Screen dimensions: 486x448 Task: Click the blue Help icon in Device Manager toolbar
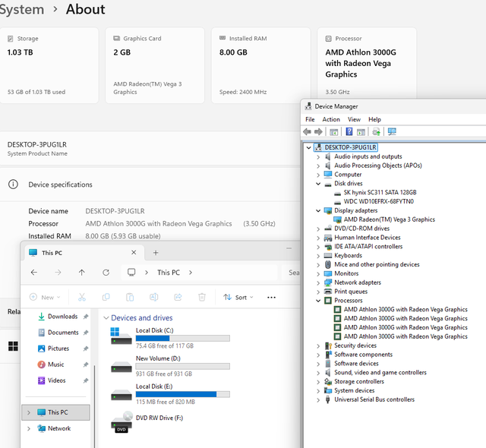click(349, 131)
